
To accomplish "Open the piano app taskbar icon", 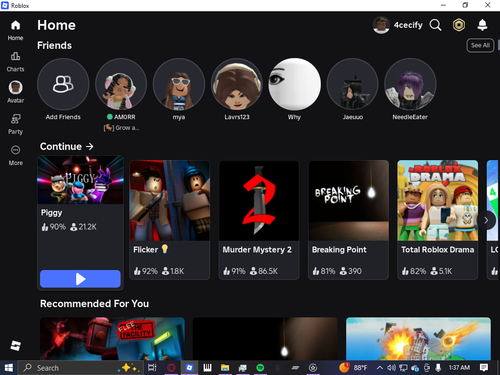I will point(207,368).
